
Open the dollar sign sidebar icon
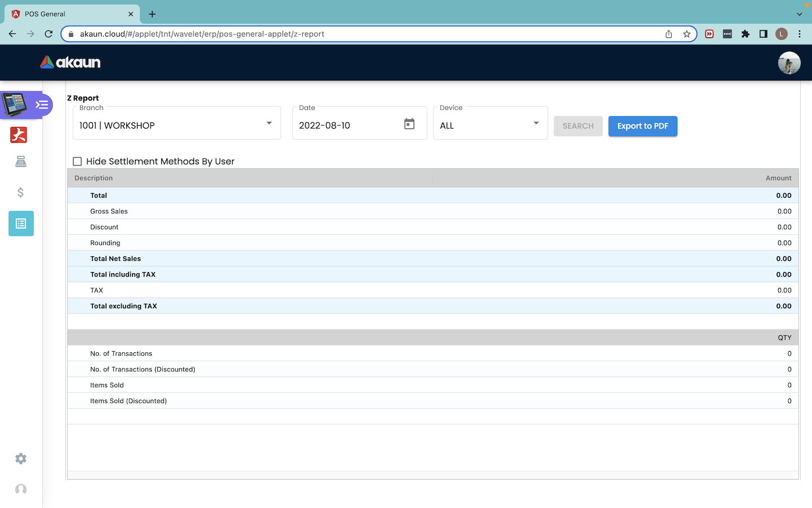[x=21, y=192]
